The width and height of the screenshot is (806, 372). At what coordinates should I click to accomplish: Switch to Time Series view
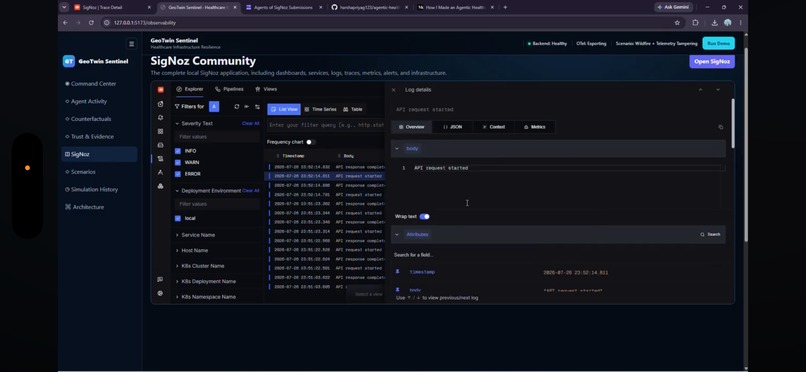click(320, 109)
